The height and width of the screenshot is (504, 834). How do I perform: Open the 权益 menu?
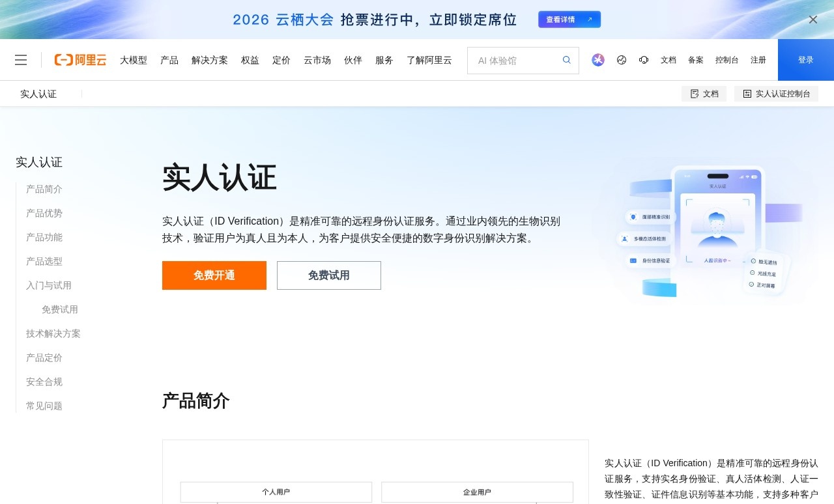pos(250,60)
